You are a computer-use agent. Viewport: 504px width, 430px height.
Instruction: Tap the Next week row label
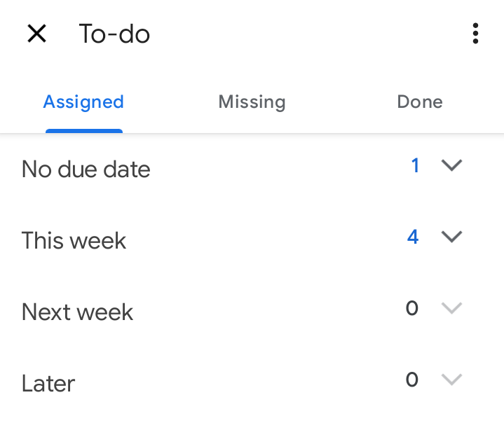[x=77, y=312]
